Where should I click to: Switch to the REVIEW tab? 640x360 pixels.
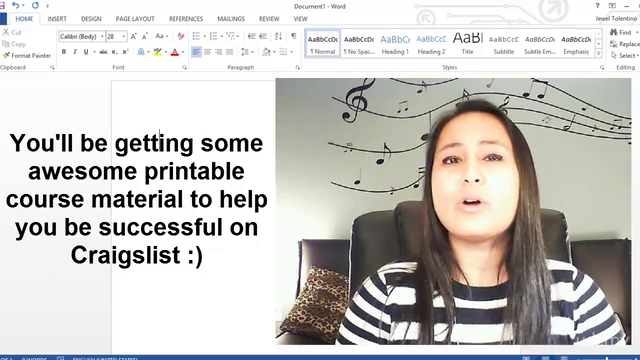tap(269, 19)
